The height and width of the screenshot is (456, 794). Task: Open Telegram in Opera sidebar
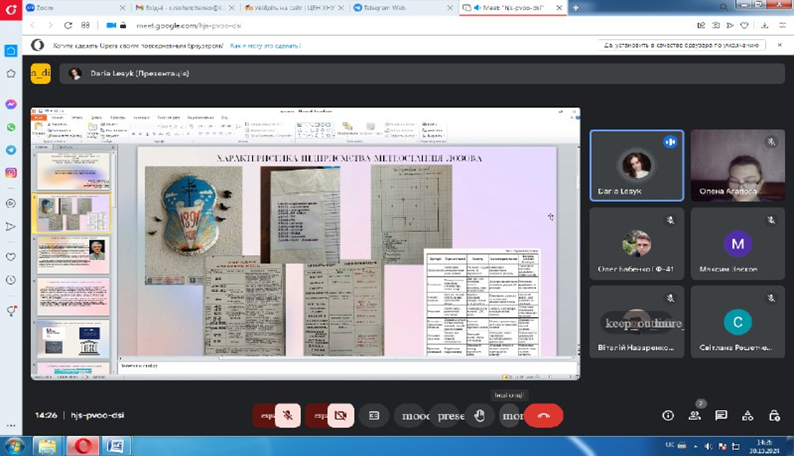point(11,150)
